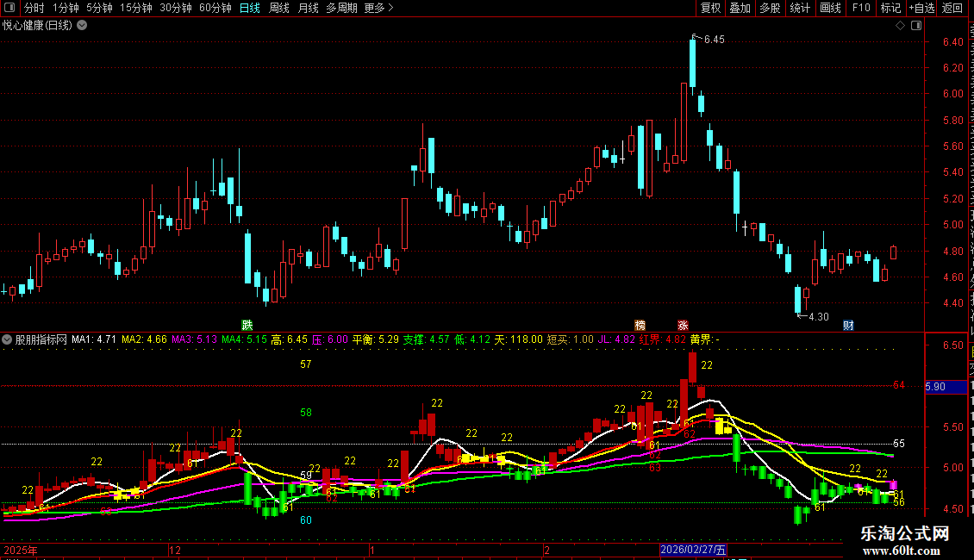Click the 榜 marker below the chart

640,326
